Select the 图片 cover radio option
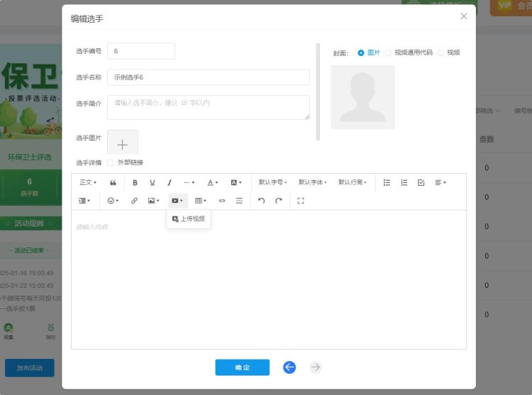Screen dimensions: 532x395 pyautogui.click(x=361, y=52)
